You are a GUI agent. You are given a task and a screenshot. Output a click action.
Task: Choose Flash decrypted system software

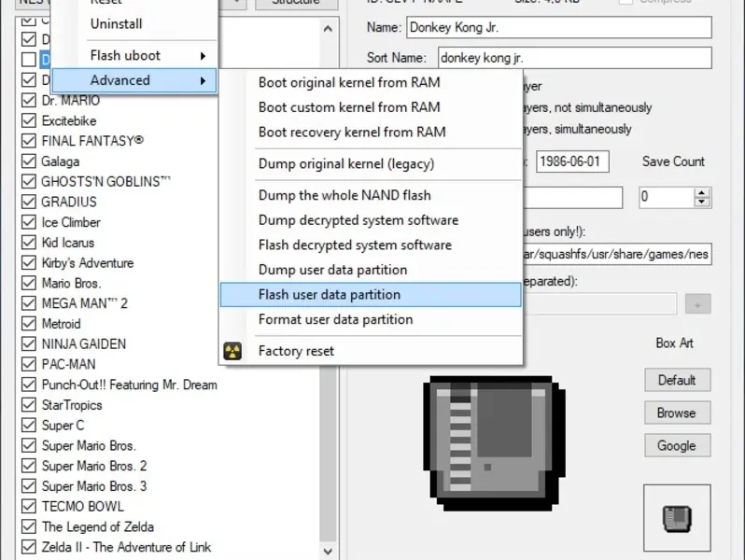click(371, 245)
